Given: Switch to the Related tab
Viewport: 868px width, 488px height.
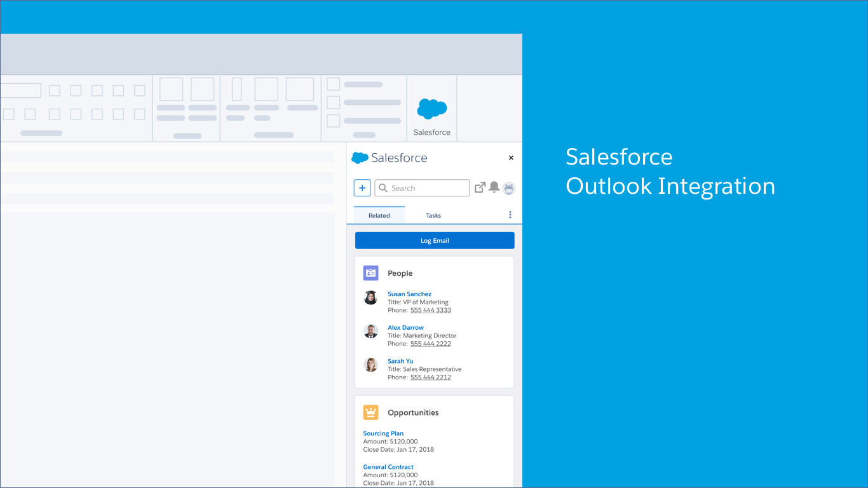Looking at the screenshot, I should point(379,215).
